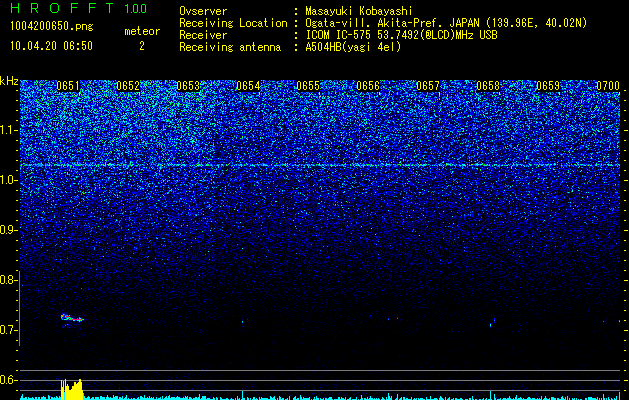Click the 0653 time marker
Image resolution: width=629 pixels, height=400 pixels.
[188, 86]
